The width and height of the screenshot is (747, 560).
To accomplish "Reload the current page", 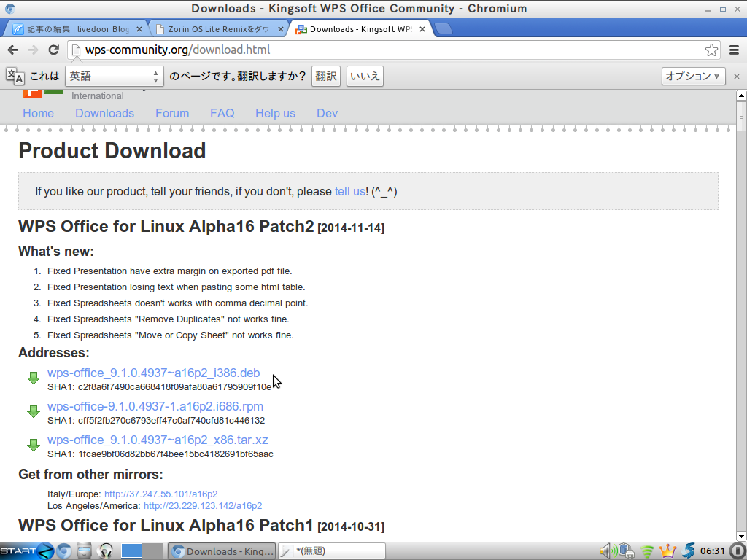I will [54, 50].
